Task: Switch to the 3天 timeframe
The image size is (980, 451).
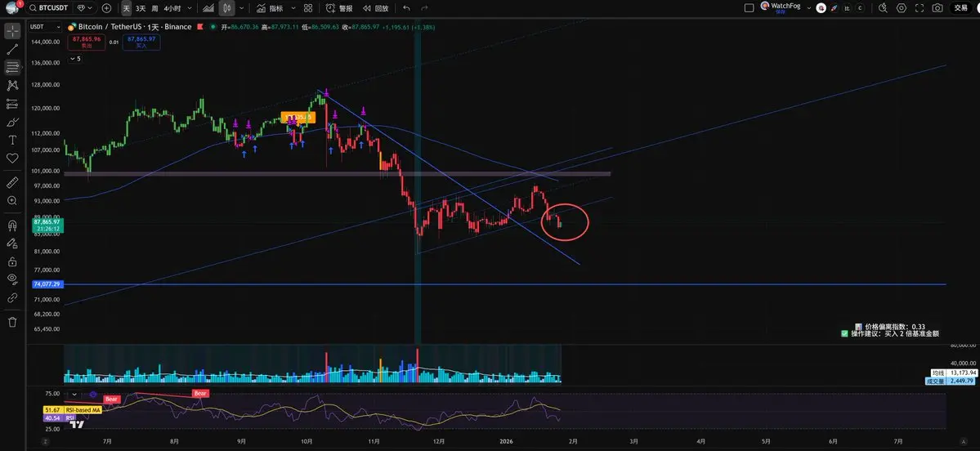Action: [x=141, y=8]
